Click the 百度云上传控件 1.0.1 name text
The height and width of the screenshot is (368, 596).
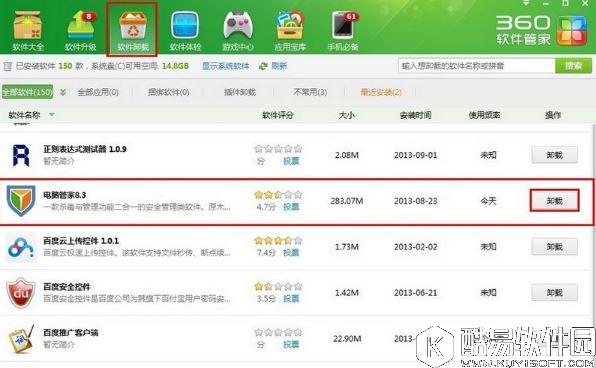click(x=81, y=241)
